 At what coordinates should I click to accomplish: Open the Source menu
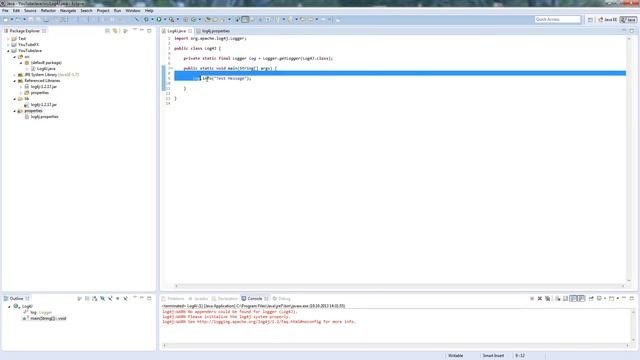30,11
